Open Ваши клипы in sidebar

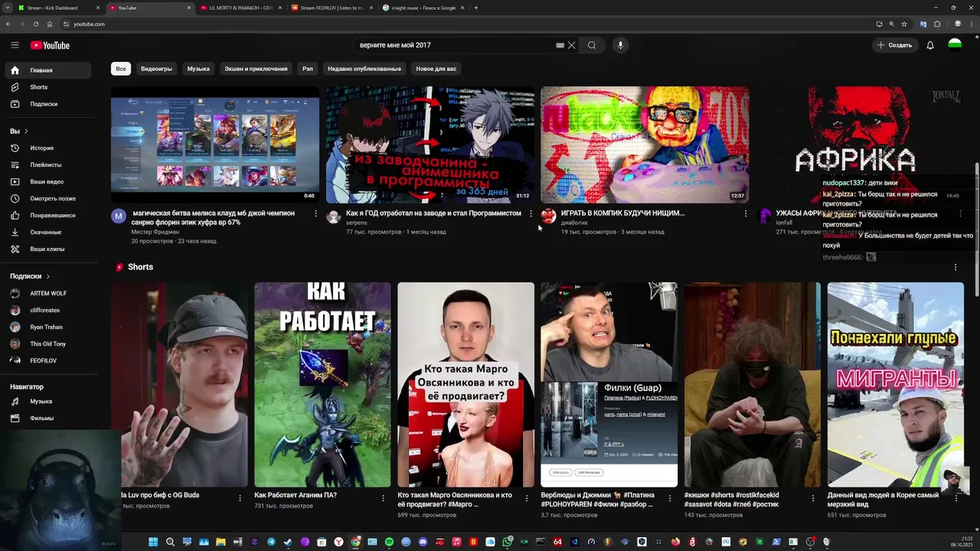(x=47, y=249)
